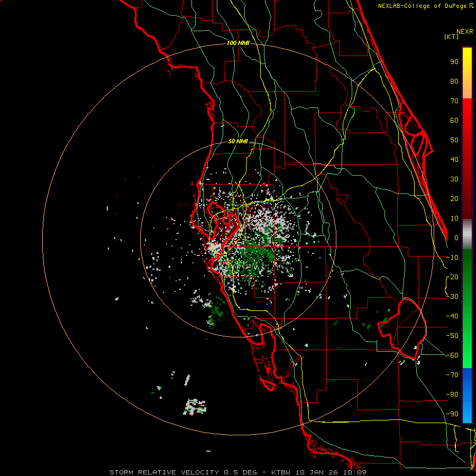476x476 pixels.
Task: Click the "-90" scale label
Action: (x=452, y=414)
